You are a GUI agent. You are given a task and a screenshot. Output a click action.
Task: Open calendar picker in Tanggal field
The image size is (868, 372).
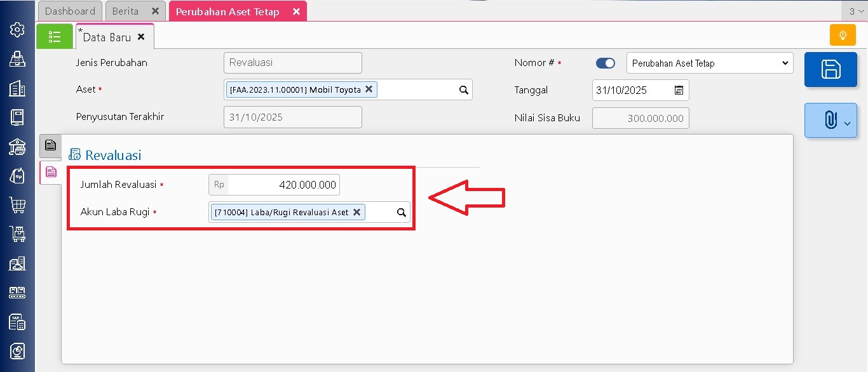pyautogui.click(x=679, y=90)
